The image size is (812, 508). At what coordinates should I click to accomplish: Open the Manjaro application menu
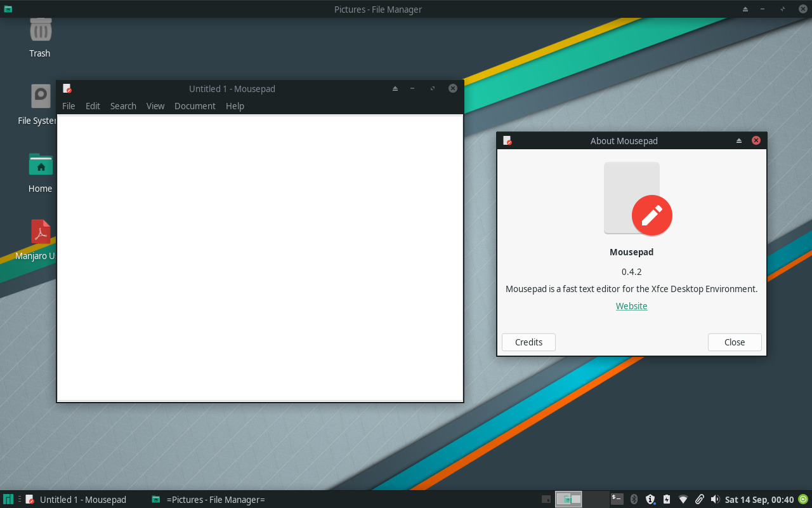[8, 499]
